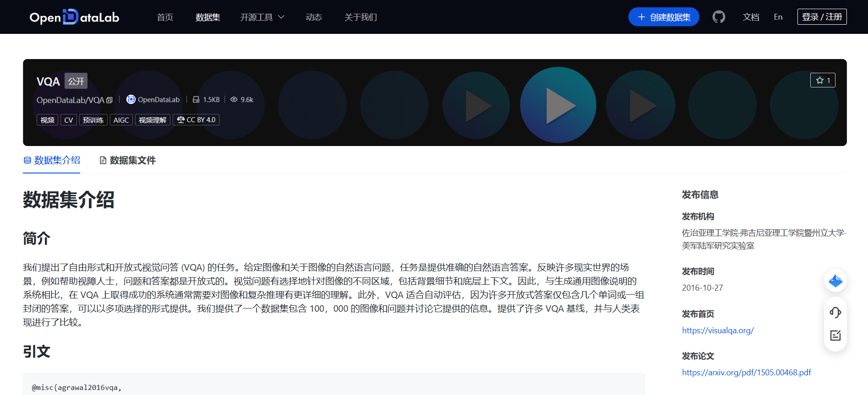Open the 文档 link

click(751, 17)
